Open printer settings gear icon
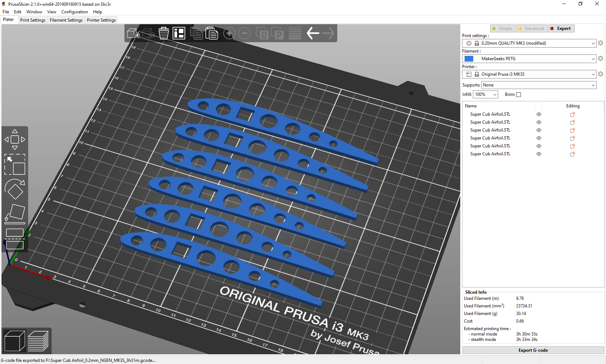Image resolution: width=606 pixels, height=364 pixels. [x=601, y=74]
